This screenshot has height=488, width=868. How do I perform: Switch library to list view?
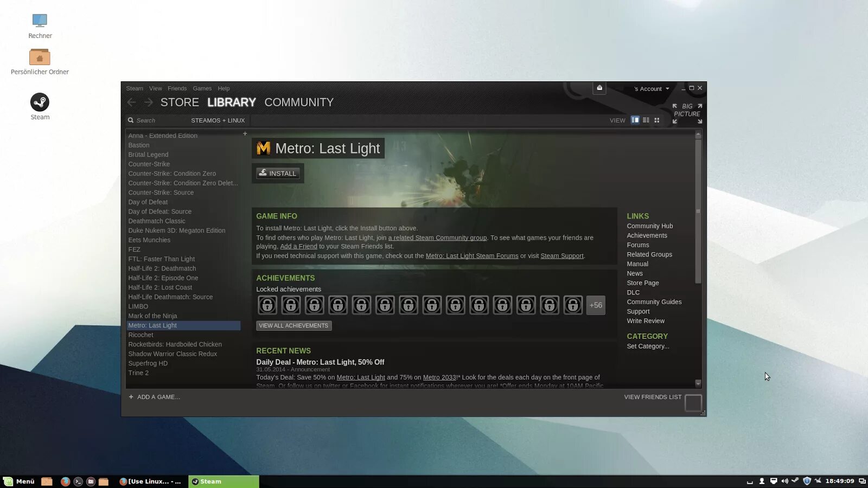(x=646, y=120)
